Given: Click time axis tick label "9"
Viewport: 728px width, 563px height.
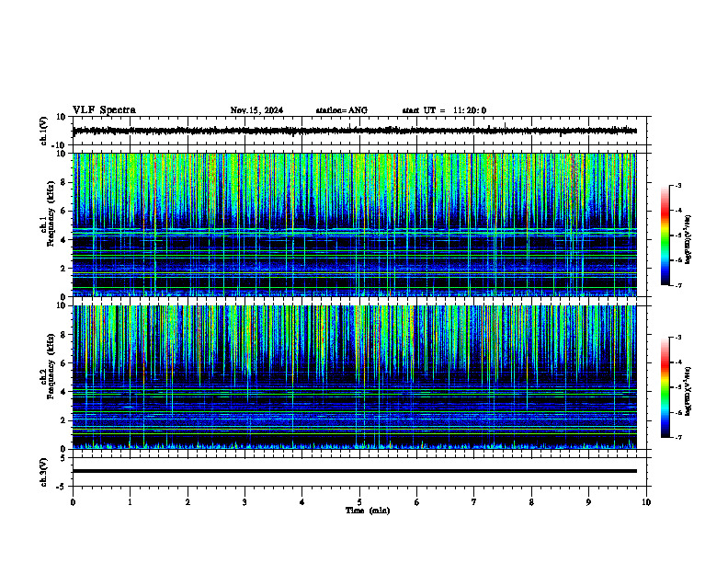Looking at the screenshot, I should [x=588, y=502].
